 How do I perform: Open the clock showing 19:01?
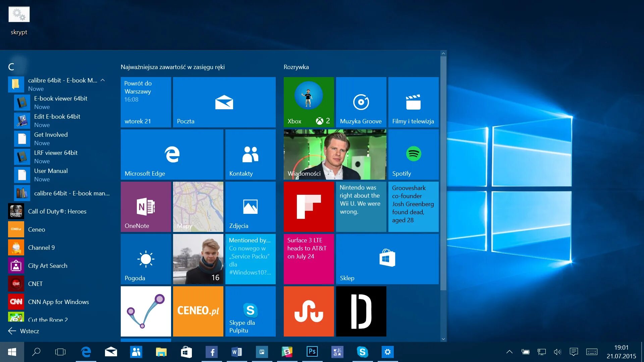click(x=621, y=352)
